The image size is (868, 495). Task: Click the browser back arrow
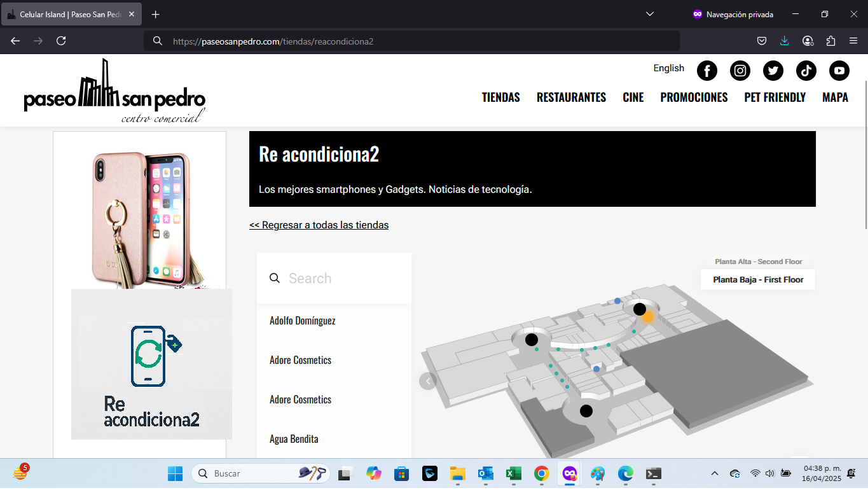[x=15, y=41]
